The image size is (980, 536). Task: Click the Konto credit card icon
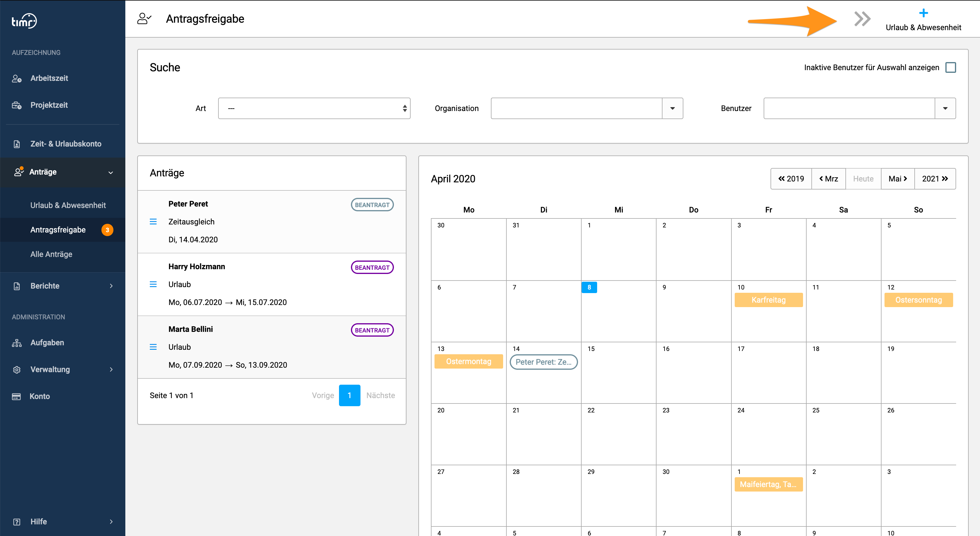(x=16, y=396)
